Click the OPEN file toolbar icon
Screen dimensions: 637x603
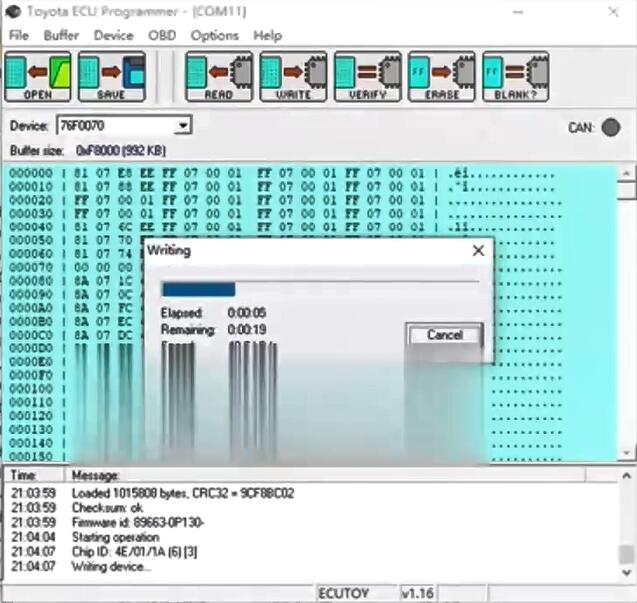pos(38,76)
